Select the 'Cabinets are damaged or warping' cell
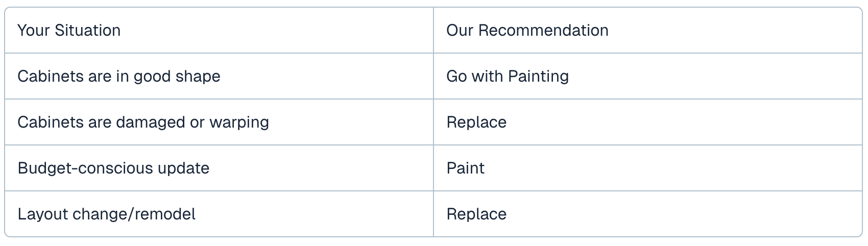Image resolution: width=868 pixels, height=246 pixels. (143, 122)
